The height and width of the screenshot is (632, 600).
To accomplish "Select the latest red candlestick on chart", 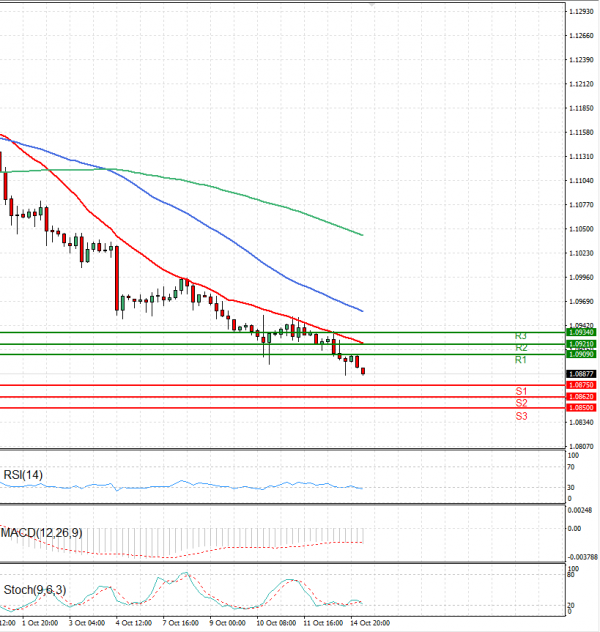I will pos(363,371).
